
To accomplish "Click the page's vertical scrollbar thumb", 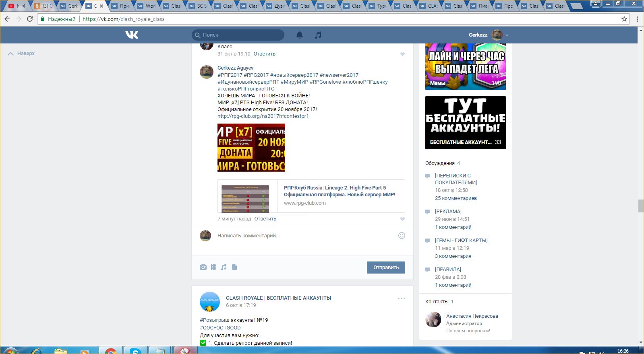I will pyautogui.click(x=641, y=206).
